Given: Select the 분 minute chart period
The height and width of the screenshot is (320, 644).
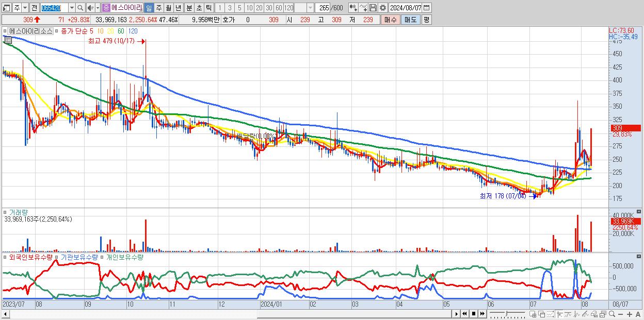Looking at the screenshot, I should (189, 8).
